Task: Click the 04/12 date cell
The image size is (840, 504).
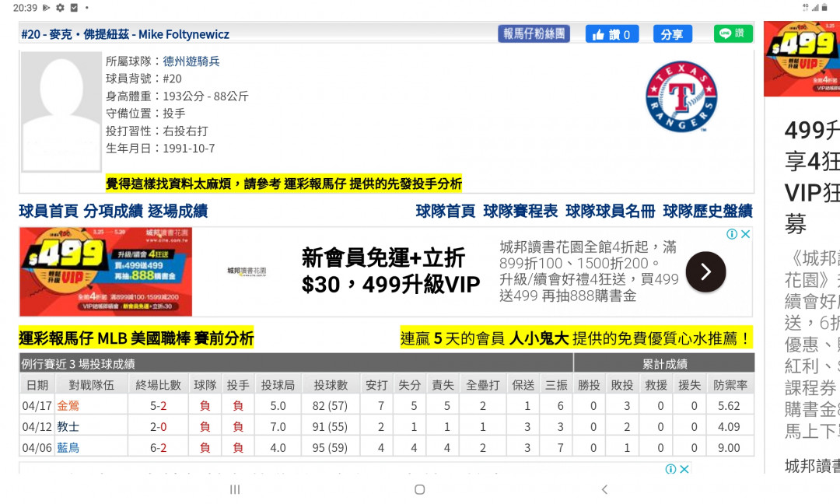Action: [x=37, y=427]
